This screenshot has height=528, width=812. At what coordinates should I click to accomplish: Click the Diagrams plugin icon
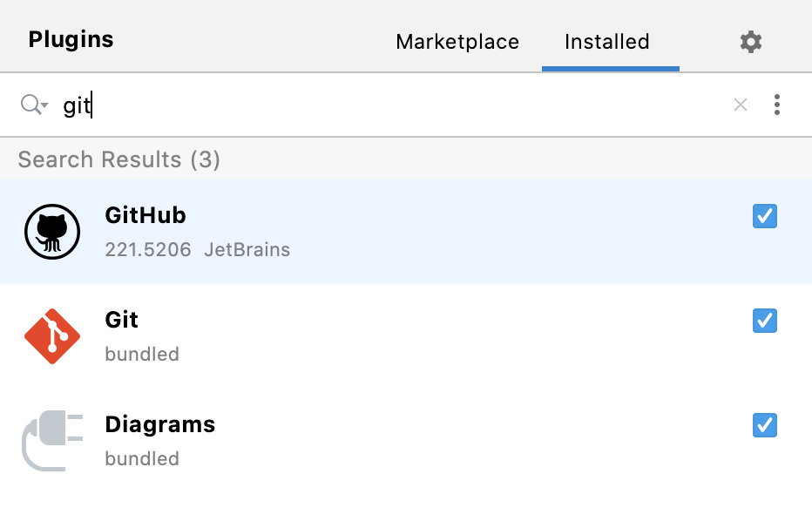coord(51,441)
